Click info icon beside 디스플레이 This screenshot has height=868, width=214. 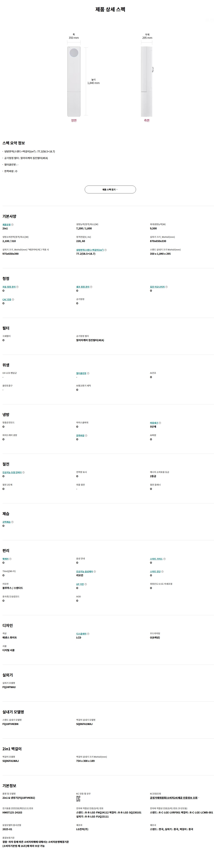88,634
